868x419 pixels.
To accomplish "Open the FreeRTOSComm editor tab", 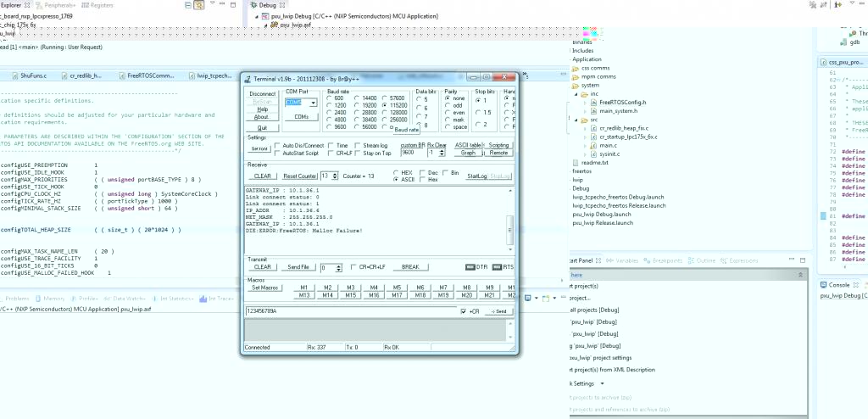I will (146, 75).
